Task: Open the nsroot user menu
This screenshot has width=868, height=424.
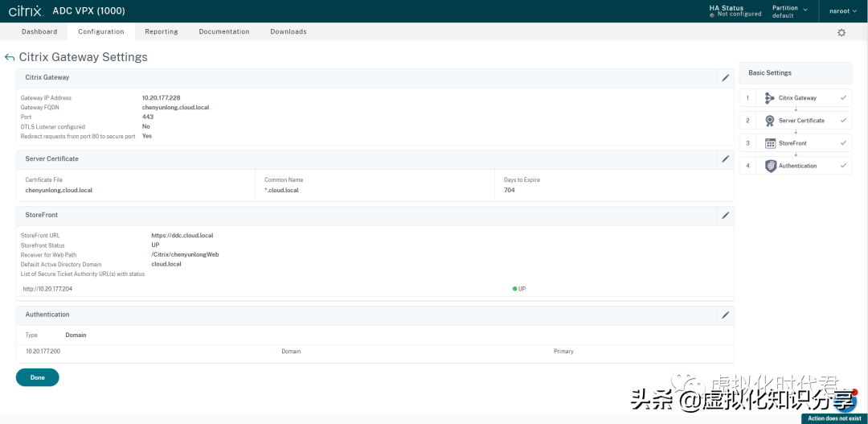Action: tap(844, 11)
